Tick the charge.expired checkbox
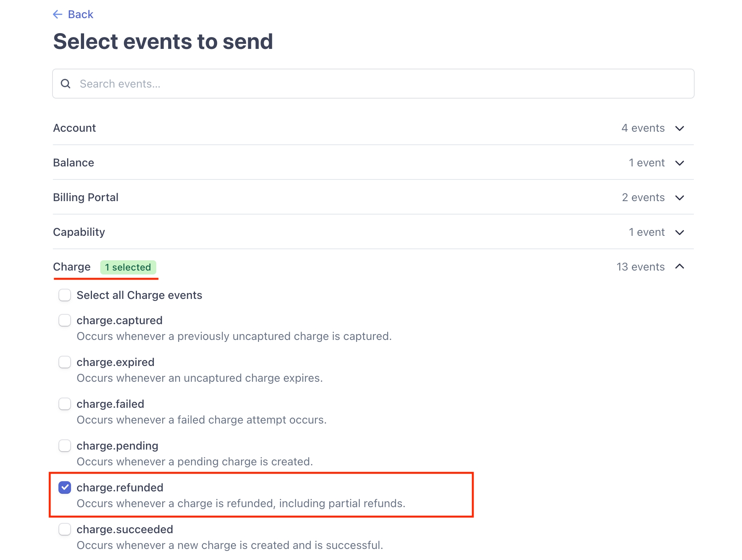 tap(65, 362)
